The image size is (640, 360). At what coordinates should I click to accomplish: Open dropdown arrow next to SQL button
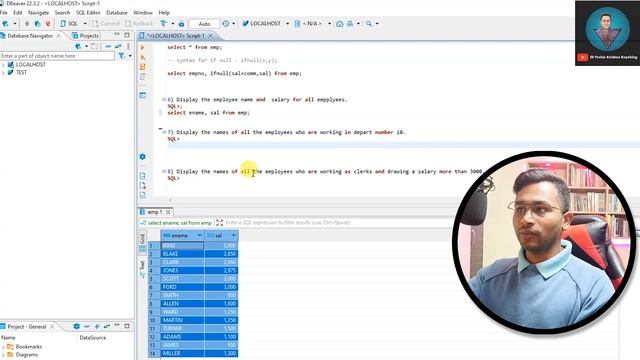point(85,24)
